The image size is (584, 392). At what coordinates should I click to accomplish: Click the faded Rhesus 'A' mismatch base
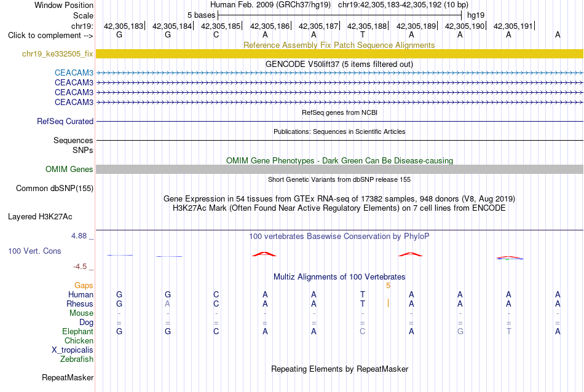tap(168, 304)
